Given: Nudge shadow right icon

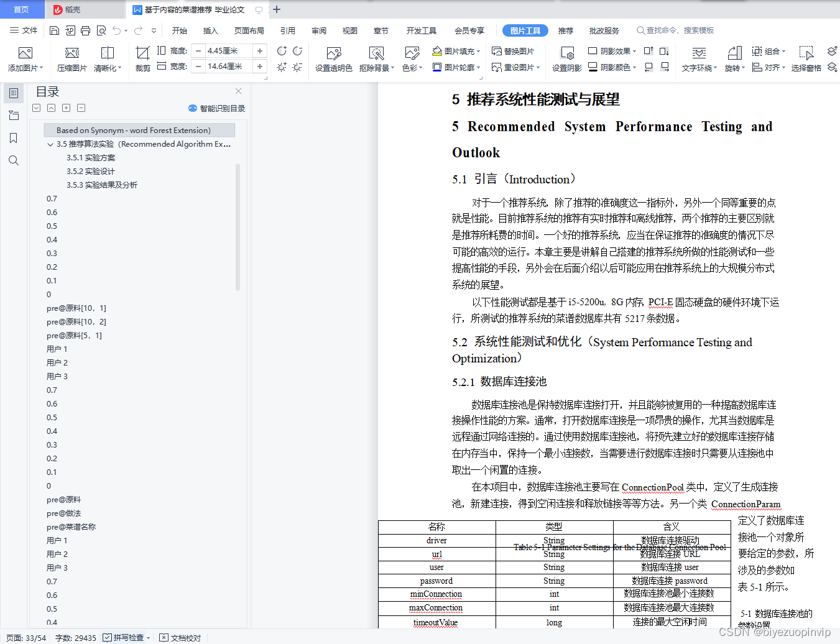Looking at the screenshot, I should click(x=665, y=67).
